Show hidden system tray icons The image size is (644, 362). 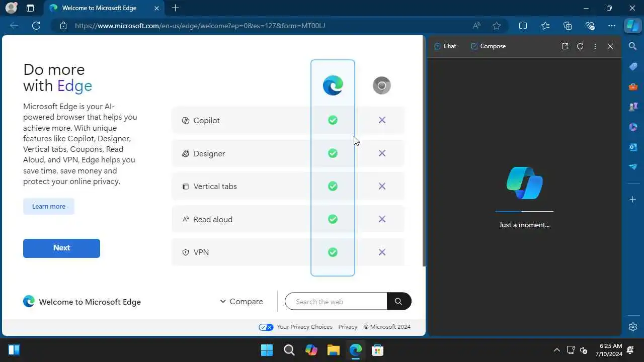[x=556, y=350]
